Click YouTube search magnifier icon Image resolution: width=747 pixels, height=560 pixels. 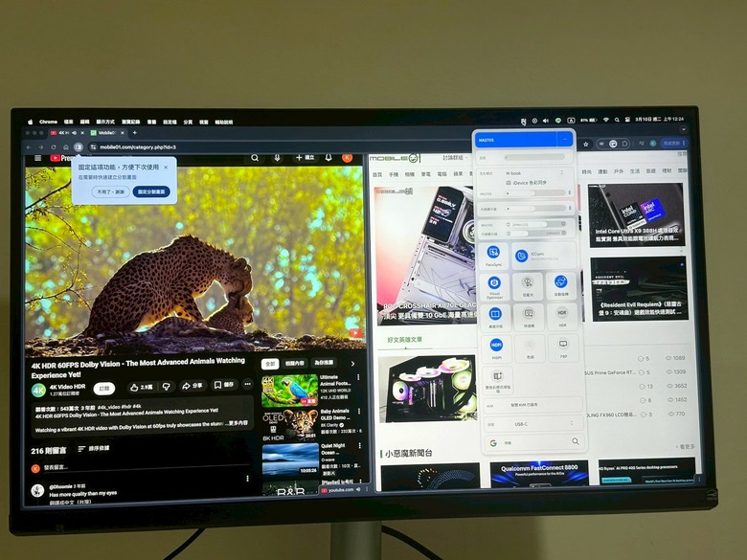[255, 158]
